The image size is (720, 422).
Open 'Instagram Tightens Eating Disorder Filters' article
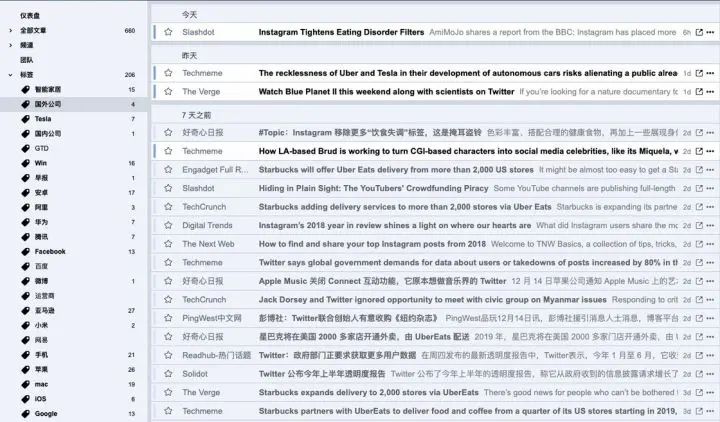341,32
